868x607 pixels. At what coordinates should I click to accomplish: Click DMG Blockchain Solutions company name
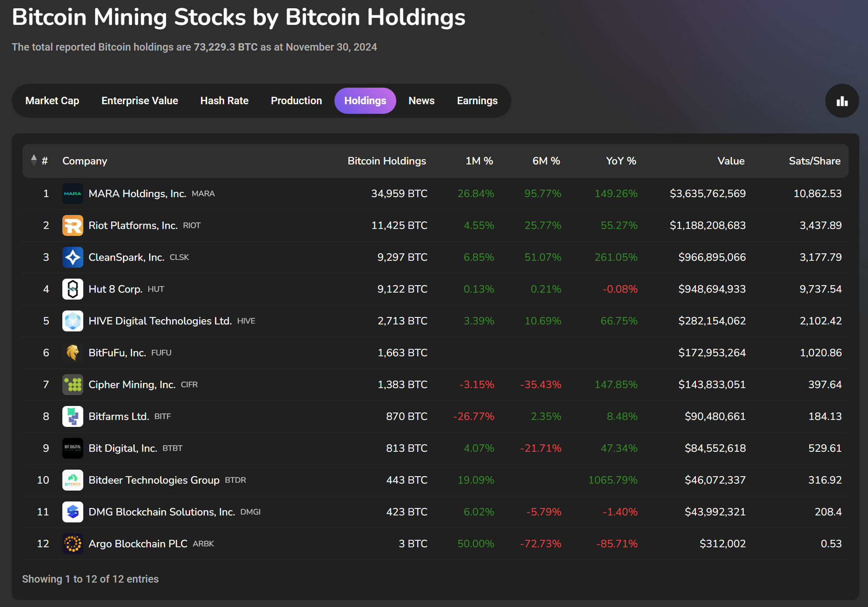161,512
